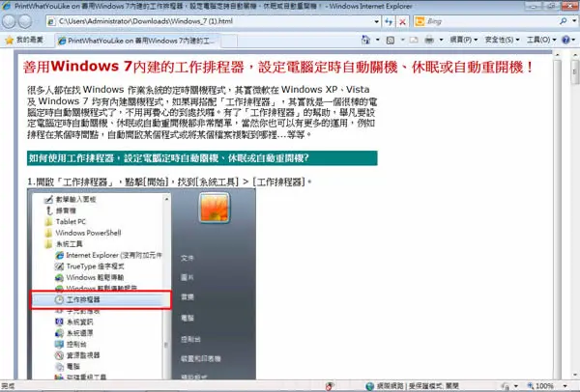
Task: Click the red Stop loading icon
Action: 402,22
